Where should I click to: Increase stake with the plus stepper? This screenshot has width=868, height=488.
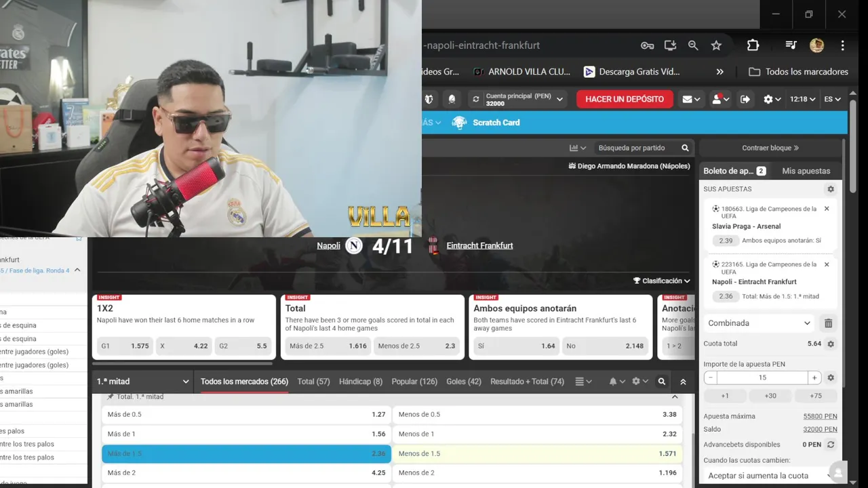[x=814, y=378]
